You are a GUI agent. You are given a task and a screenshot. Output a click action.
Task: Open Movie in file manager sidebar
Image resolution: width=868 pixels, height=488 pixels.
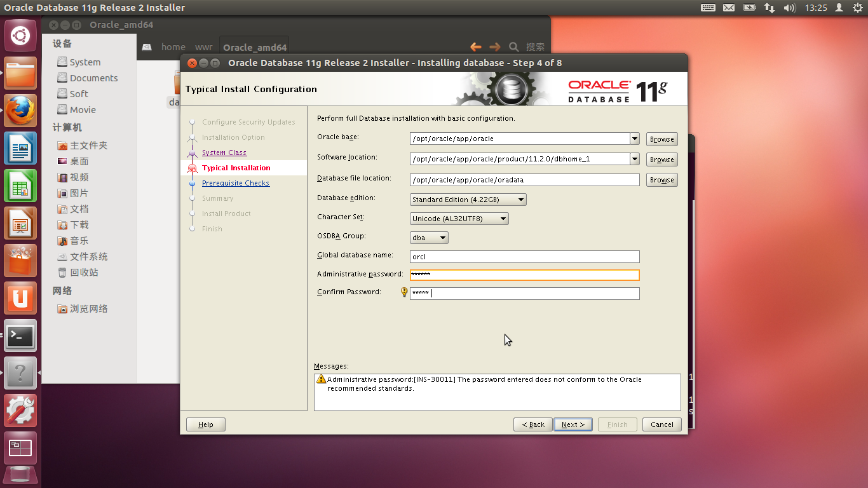pos(83,110)
